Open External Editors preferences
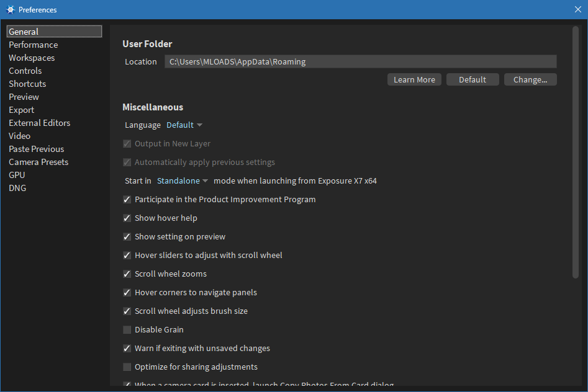Screen dimensions: 588x392 pos(39,123)
